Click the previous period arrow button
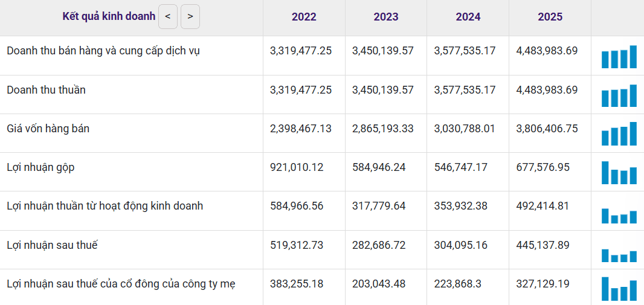Screen dimensions: 644x305 pyautogui.click(x=168, y=17)
